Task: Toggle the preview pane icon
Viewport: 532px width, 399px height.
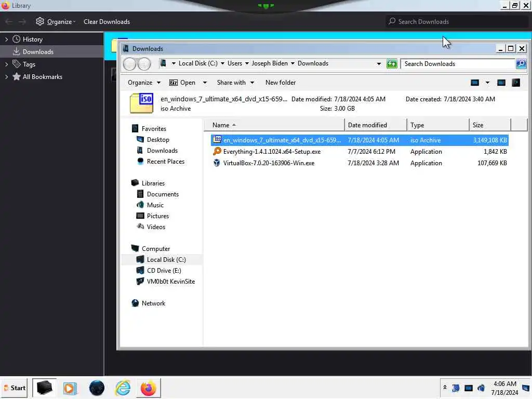Action: click(x=501, y=83)
